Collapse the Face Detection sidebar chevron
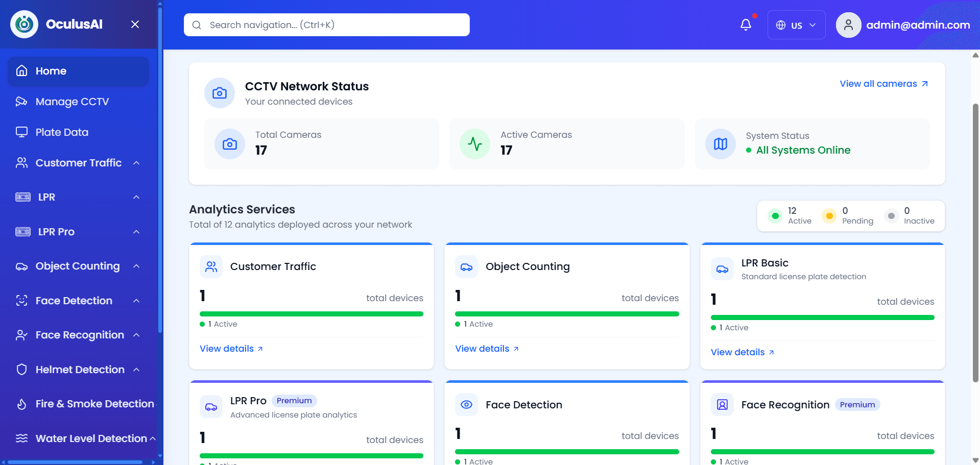This screenshot has height=465, width=980. (136, 301)
